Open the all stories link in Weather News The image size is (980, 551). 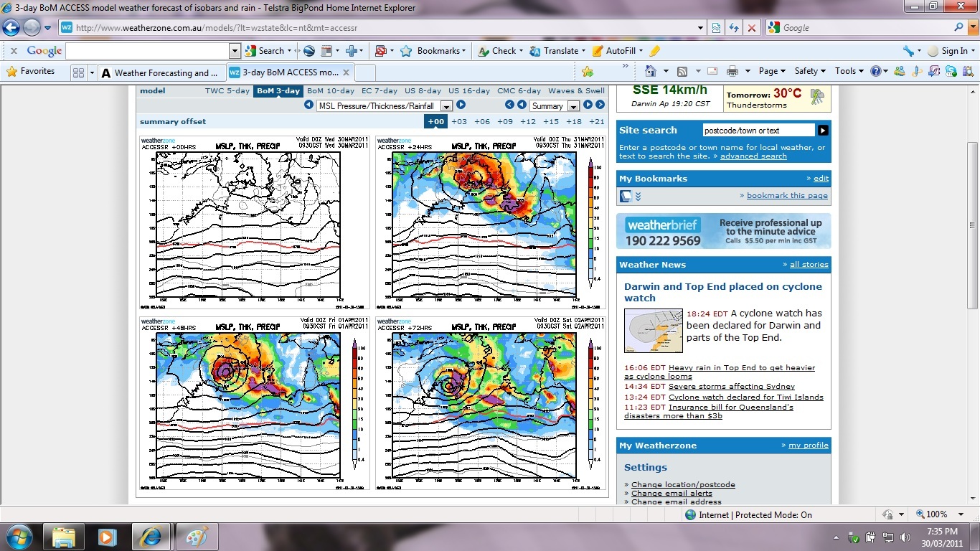pyautogui.click(x=809, y=265)
